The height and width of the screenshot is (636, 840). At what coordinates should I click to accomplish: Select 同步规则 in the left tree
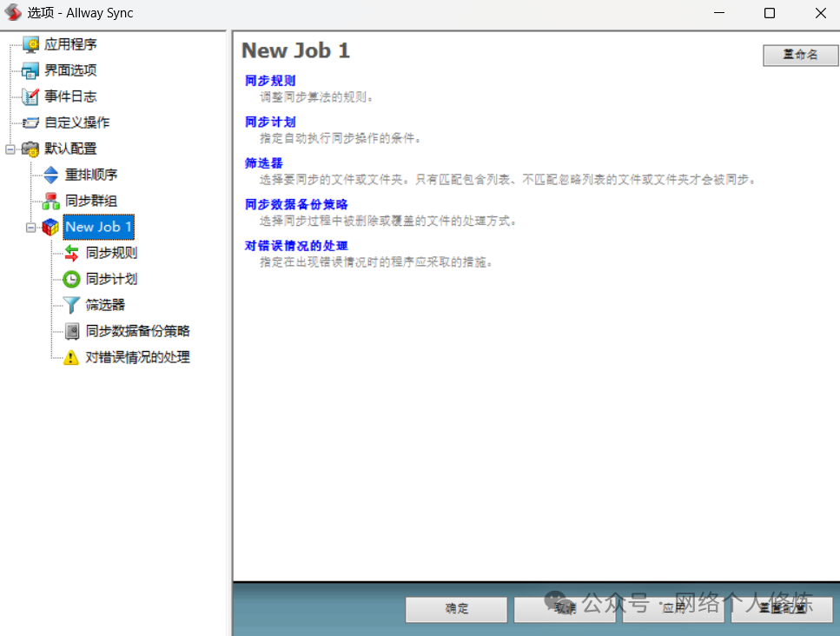111,253
